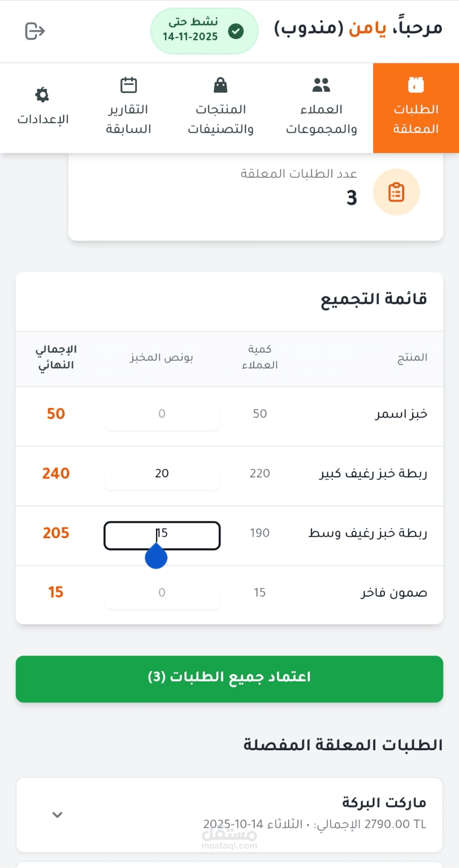459x868 pixels.
Task: Click the shopping bag icon for المنتجات
Action: [x=220, y=85]
